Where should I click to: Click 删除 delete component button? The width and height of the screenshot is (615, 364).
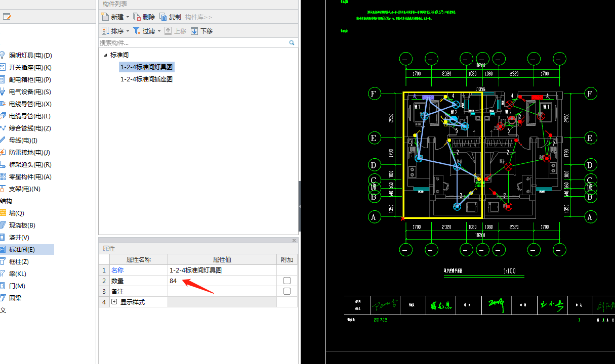point(144,17)
